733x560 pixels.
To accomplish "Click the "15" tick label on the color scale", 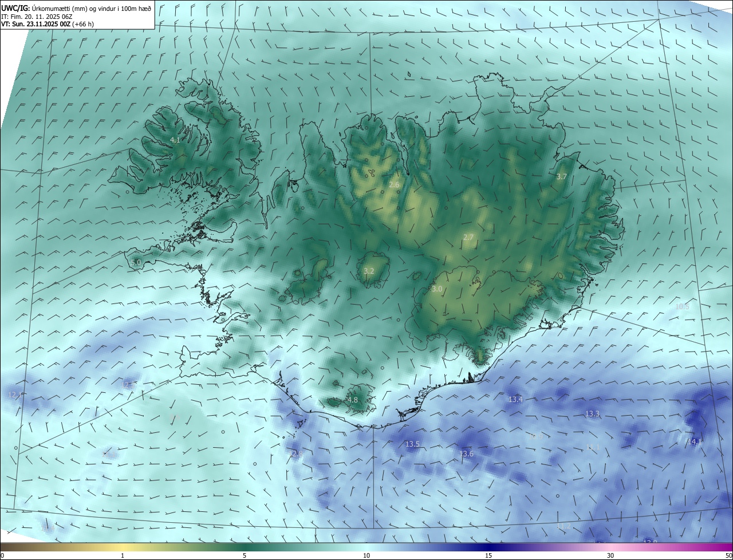I will (x=488, y=555).
